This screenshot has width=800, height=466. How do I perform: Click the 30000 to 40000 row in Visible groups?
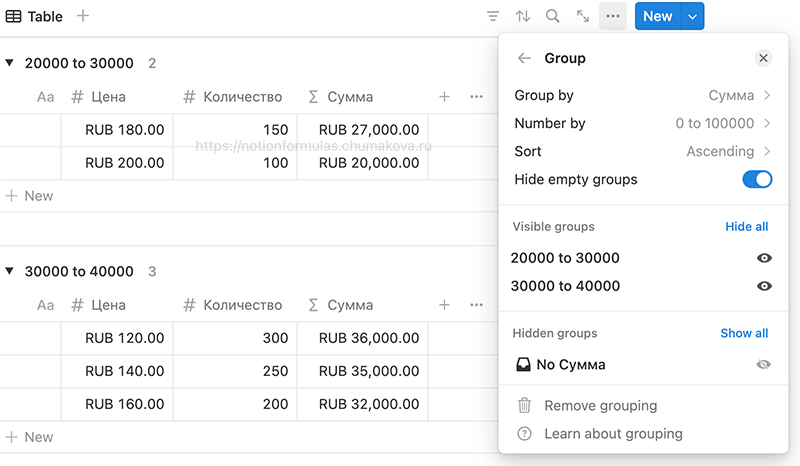click(x=642, y=286)
